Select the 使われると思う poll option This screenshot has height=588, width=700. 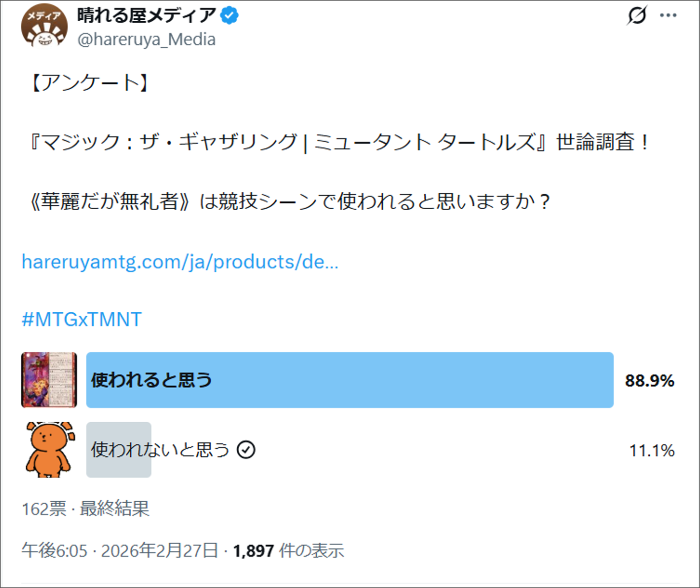pyautogui.click(x=349, y=380)
